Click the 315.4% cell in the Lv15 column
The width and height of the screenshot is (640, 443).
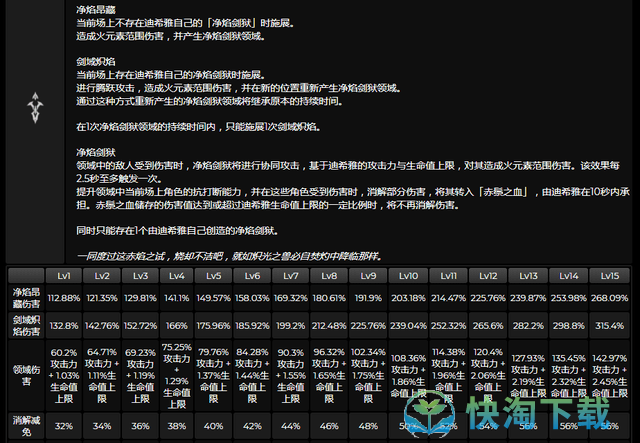(609, 325)
